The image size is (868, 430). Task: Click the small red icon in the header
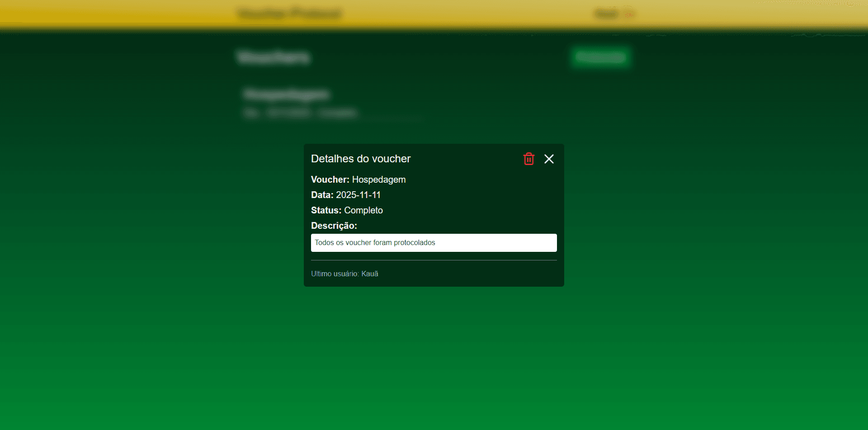628,14
